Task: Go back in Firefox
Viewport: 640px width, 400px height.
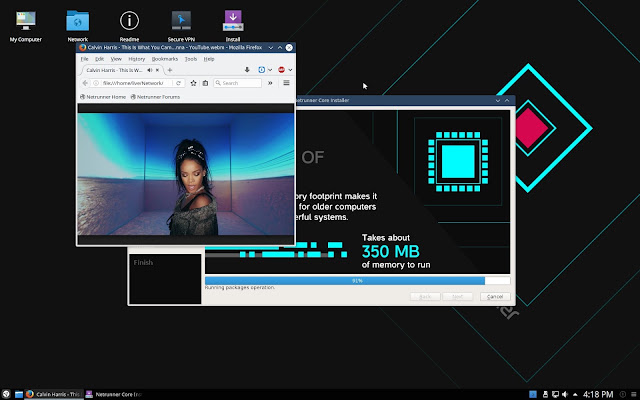Action: 85,83
